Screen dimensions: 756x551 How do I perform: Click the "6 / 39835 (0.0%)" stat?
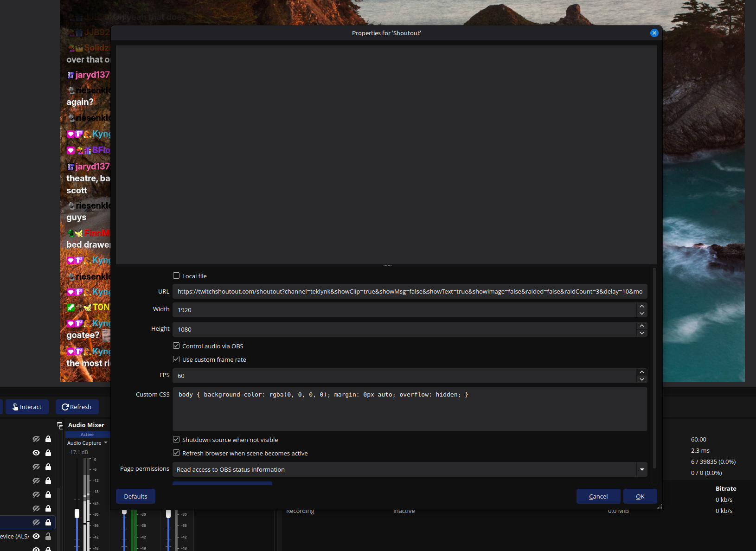tap(713, 461)
